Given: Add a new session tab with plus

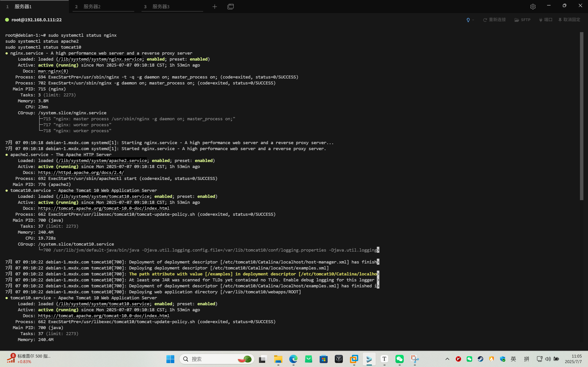Looking at the screenshot, I should pyautogui.click(x=215, y=7).
